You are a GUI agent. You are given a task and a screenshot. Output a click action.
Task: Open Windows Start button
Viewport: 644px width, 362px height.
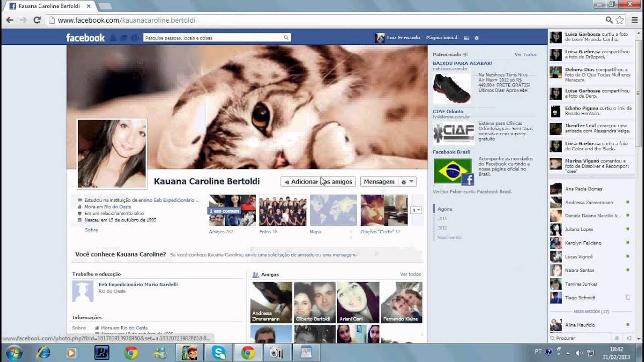(14, 352)
